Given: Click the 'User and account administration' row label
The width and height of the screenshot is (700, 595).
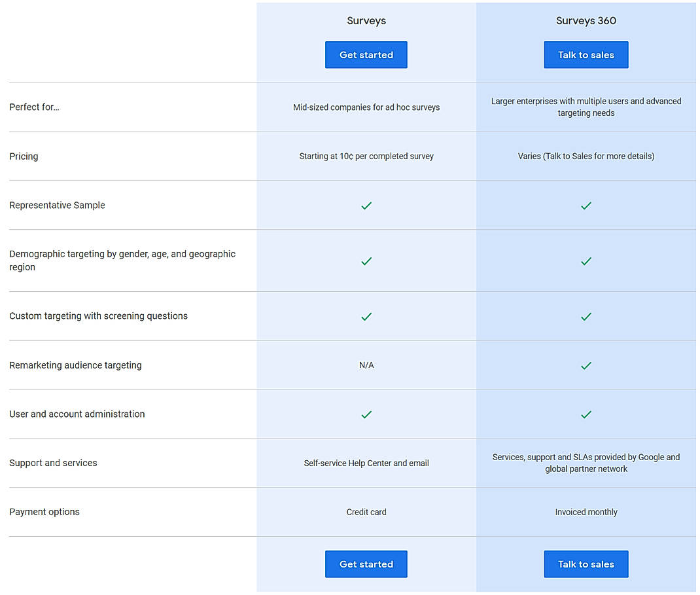Looking at the screenshot, I should point(77,414).
